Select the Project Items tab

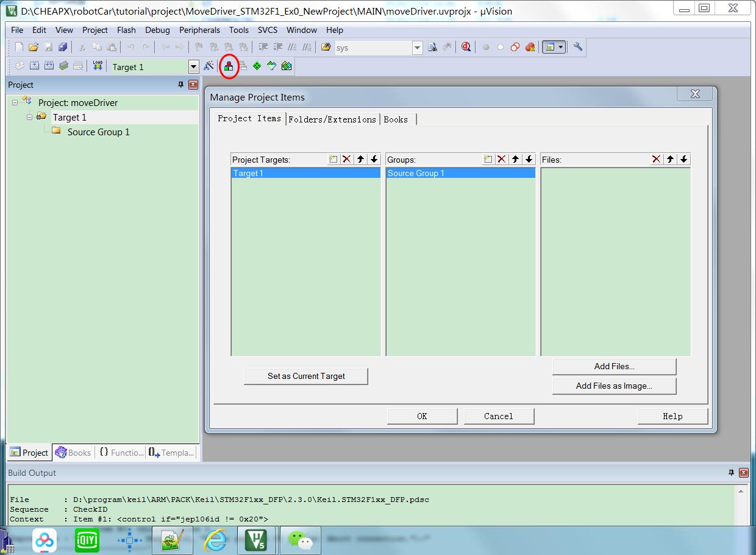249,118
